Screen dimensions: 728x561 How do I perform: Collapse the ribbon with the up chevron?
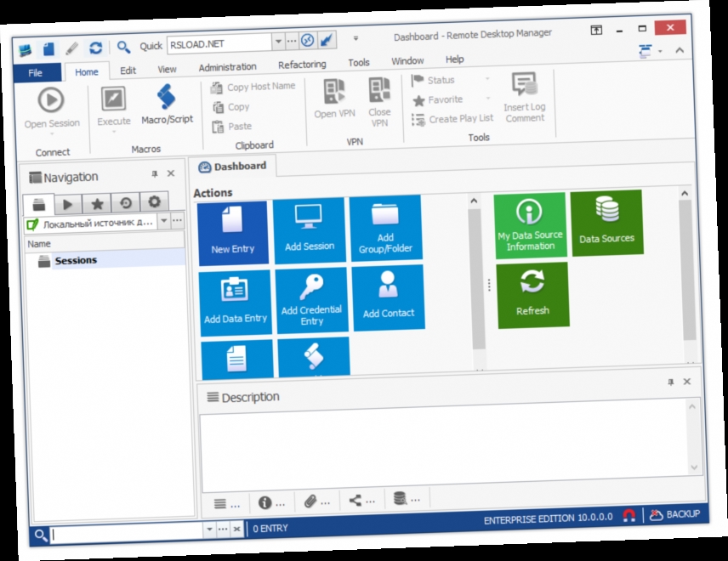680,49
